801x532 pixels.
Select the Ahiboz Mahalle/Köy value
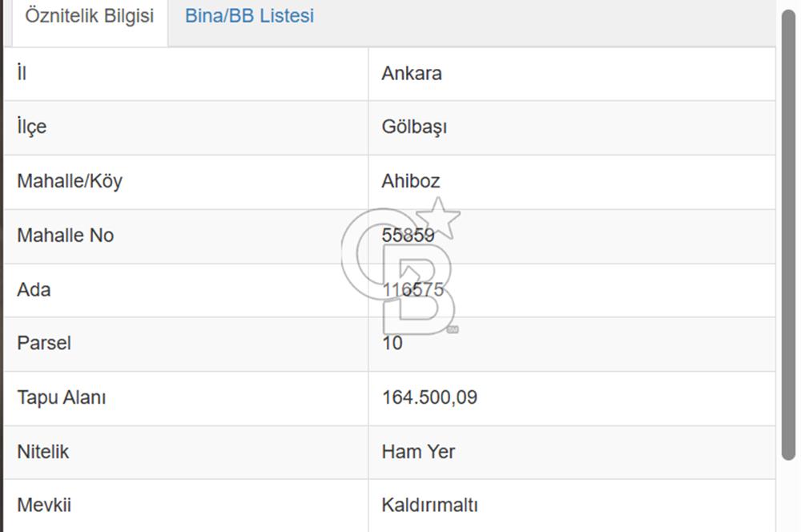point(411,181)
